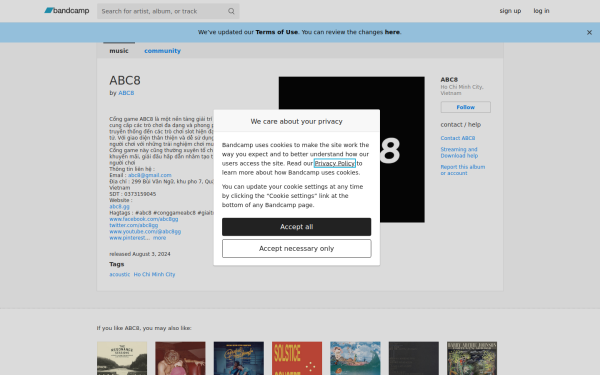Open the Solstice recommended album
Screen dimensions: 600x375
[x=297, y=358]
